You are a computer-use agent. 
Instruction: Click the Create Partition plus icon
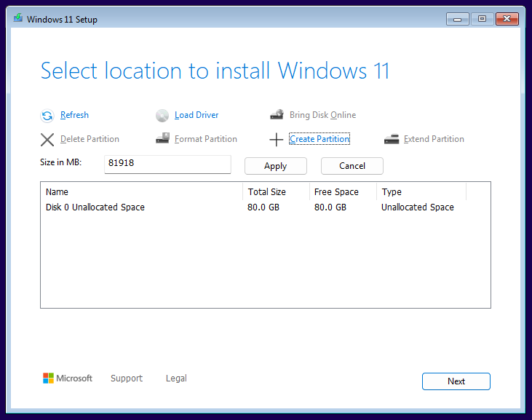[276, 140]
